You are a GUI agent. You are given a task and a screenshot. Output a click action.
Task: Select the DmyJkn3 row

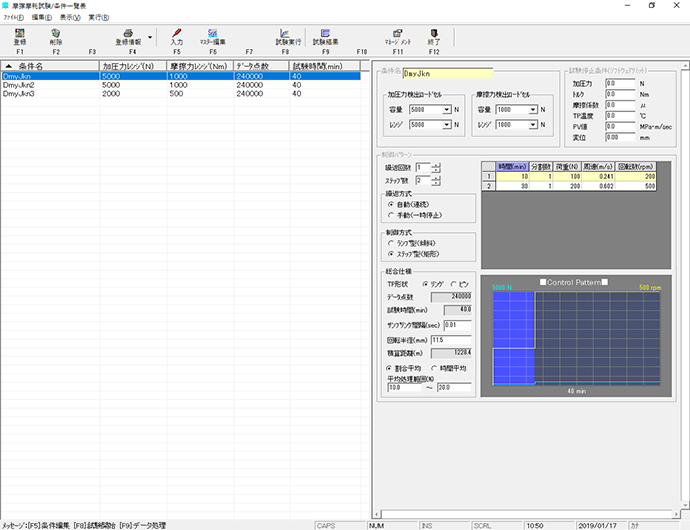[x=180, y=94]
